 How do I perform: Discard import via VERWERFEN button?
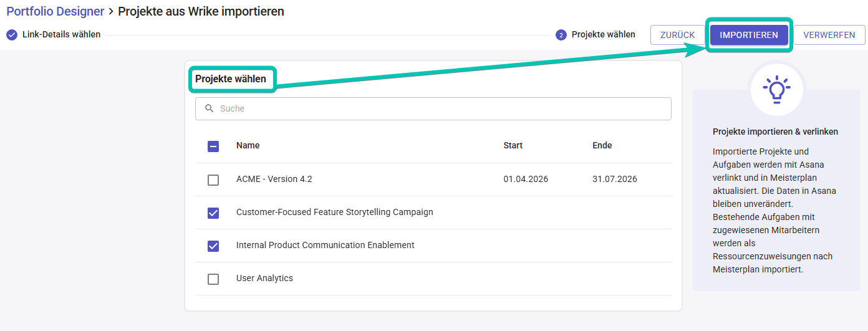coord(829,35)
